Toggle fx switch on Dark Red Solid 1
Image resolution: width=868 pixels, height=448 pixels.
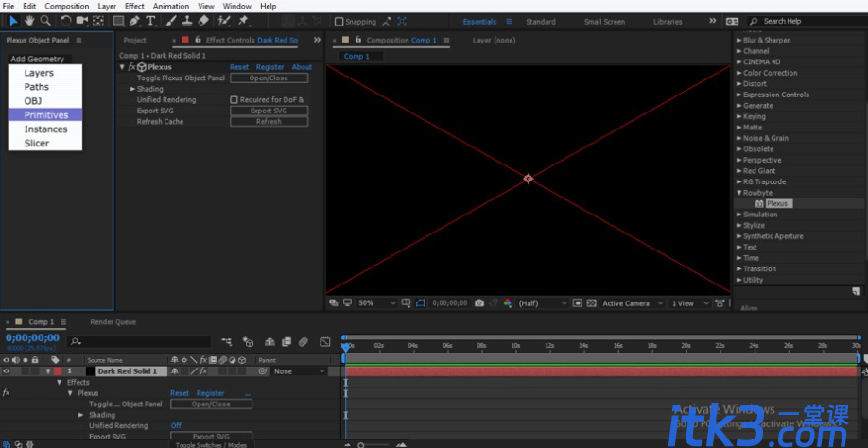203,371
